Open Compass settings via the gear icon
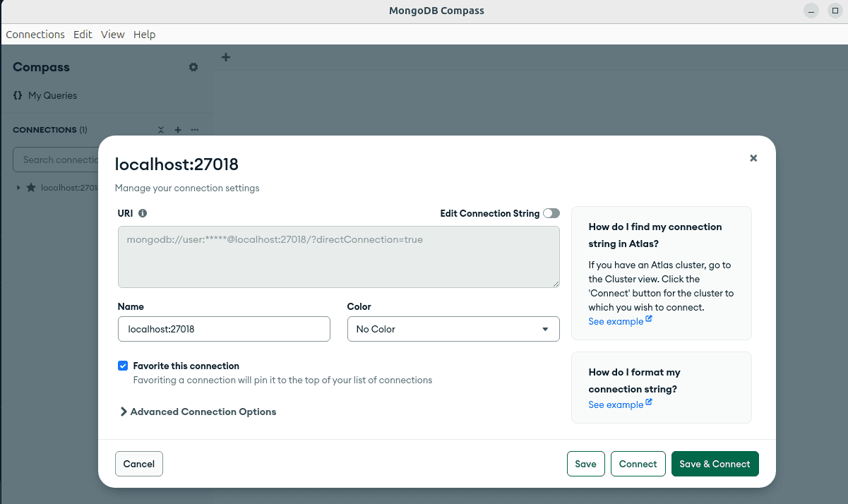848x504 pixels. coord(193,67)
